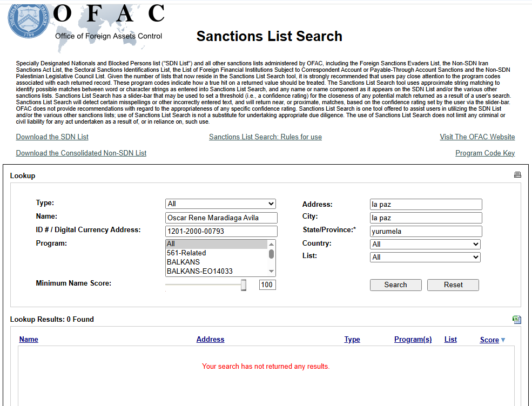Screen dimensions: 532x406
Task: Open the List dropdown
Action: click(425, 258)
